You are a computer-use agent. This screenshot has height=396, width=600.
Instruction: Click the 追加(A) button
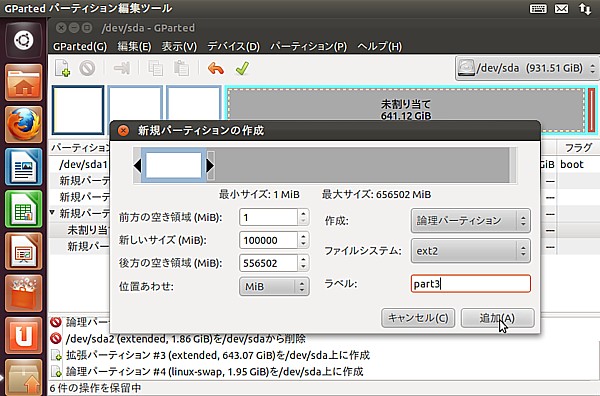497,318
